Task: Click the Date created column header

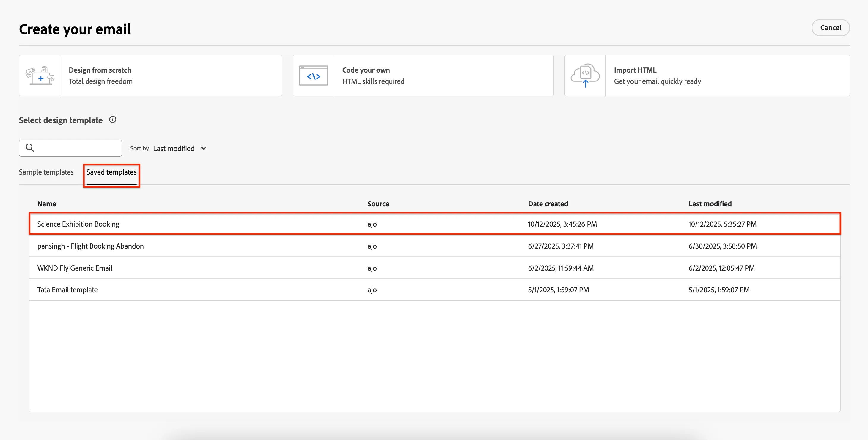Action: tap(548, 204)
